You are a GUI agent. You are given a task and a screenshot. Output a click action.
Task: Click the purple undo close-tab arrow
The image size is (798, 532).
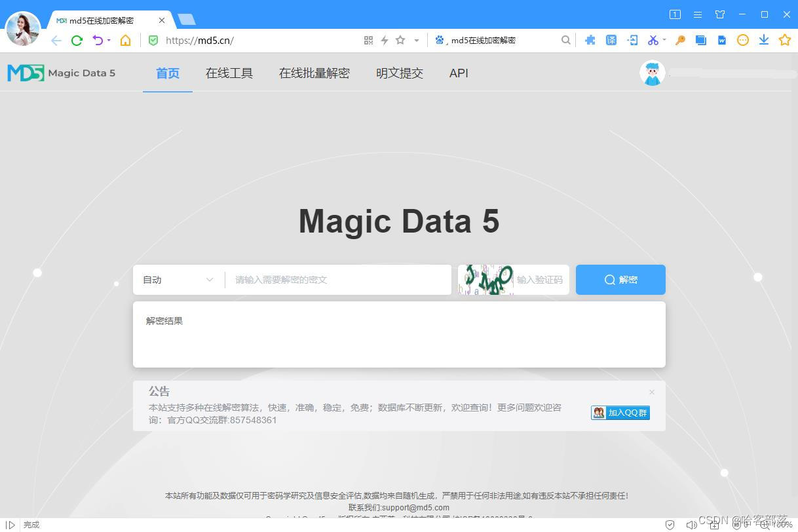pyautogui.click(x=98, y=41)
